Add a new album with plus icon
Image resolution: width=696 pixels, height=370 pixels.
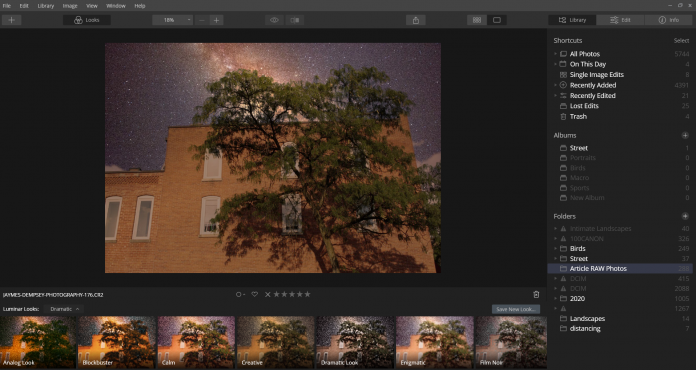[x=685, y=135]
